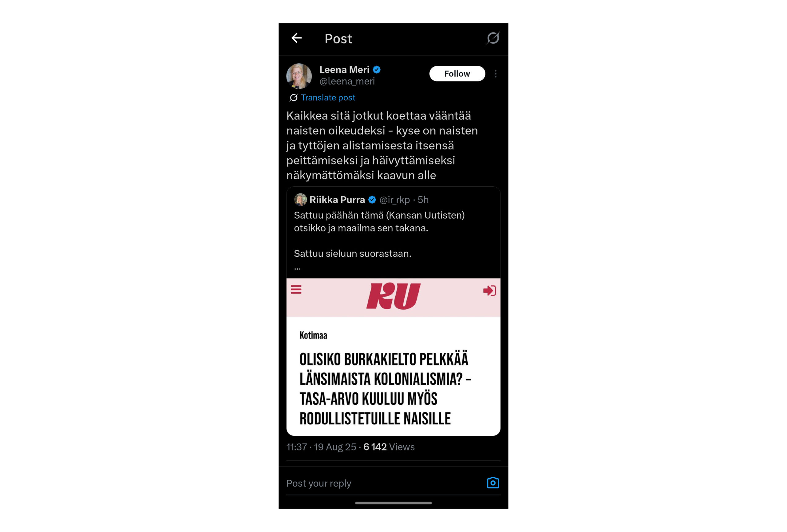Open the @leena_meri handle
787x532 pixels.
pos(347,81)
